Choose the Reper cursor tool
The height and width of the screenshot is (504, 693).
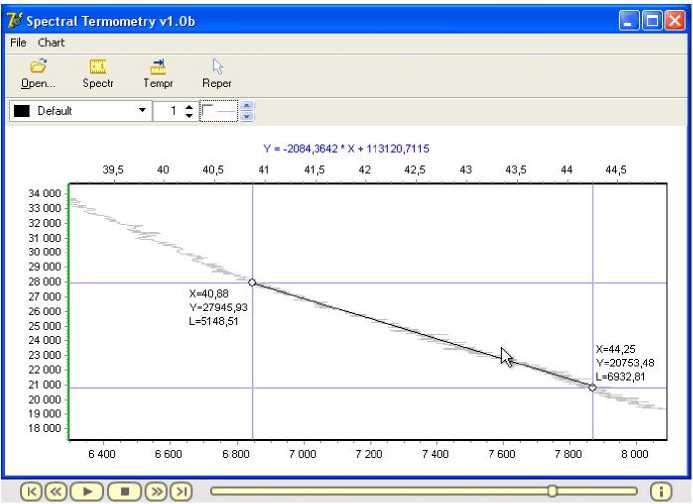click(x=217, y=74)
